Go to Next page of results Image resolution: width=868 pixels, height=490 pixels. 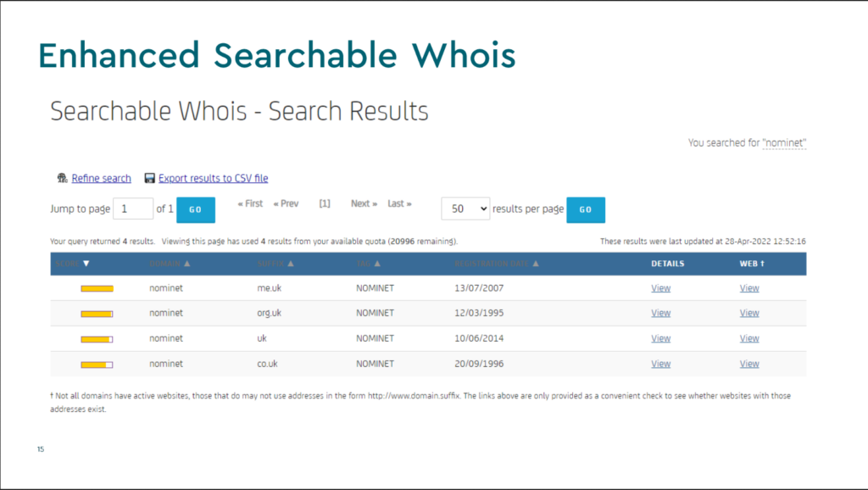tap(364, 203)
